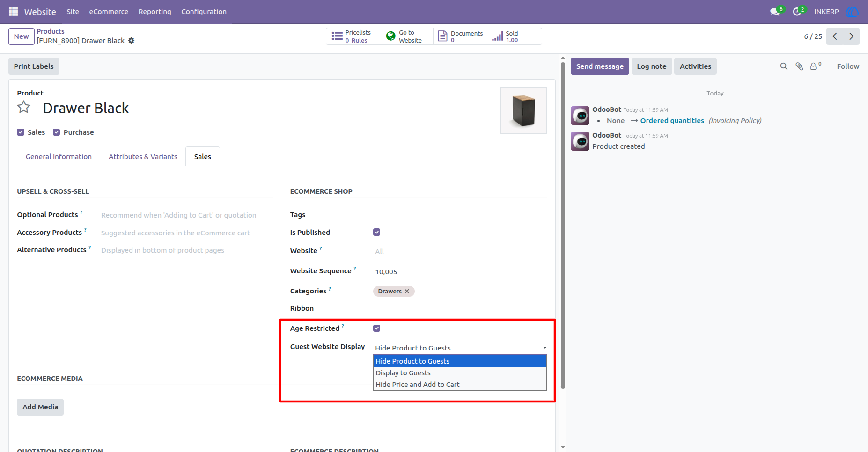The width and height of the screenshot is (868, 452).
Task: Uncheck the Is Published checkbox
Action: 377,233
